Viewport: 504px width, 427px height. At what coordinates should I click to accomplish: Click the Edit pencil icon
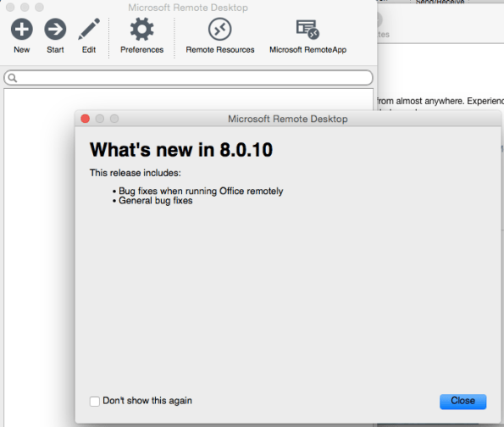pyautogui.click(x=89, y=30)
